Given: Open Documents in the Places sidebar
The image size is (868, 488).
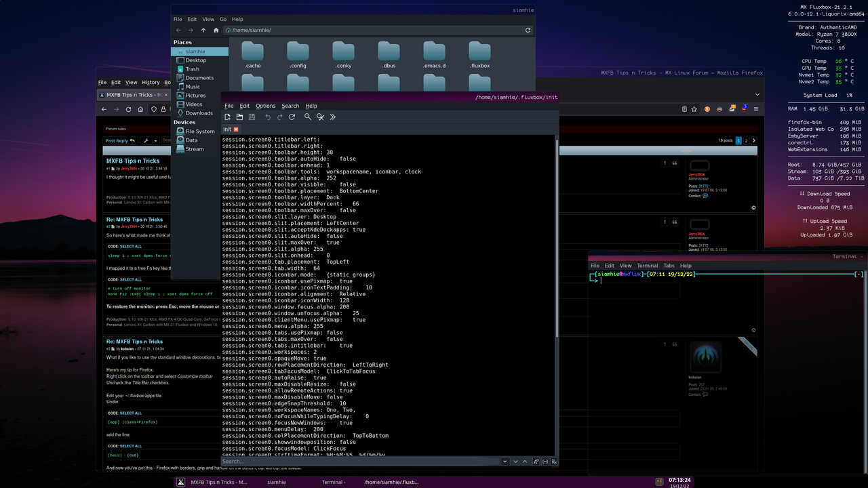Looking at the screenshot, I should [200, 78].
